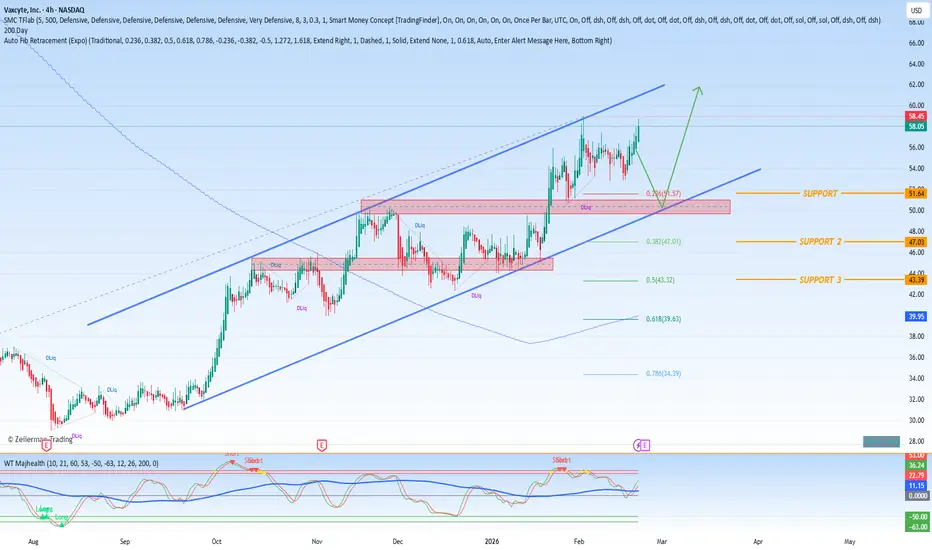Click the green 58.05 current price tag
This screenshot has width=932, height=550.
(x=916, y=126)
